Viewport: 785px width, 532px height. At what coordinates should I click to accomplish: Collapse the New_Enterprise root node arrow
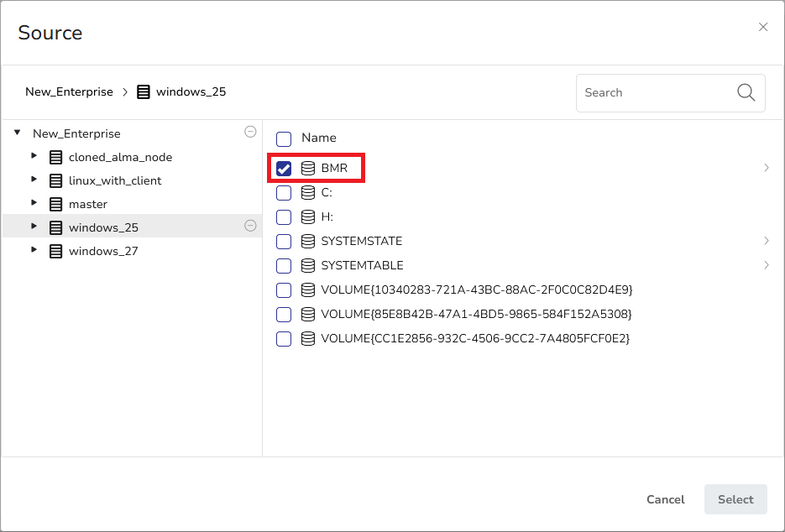(x=17, y=133)
